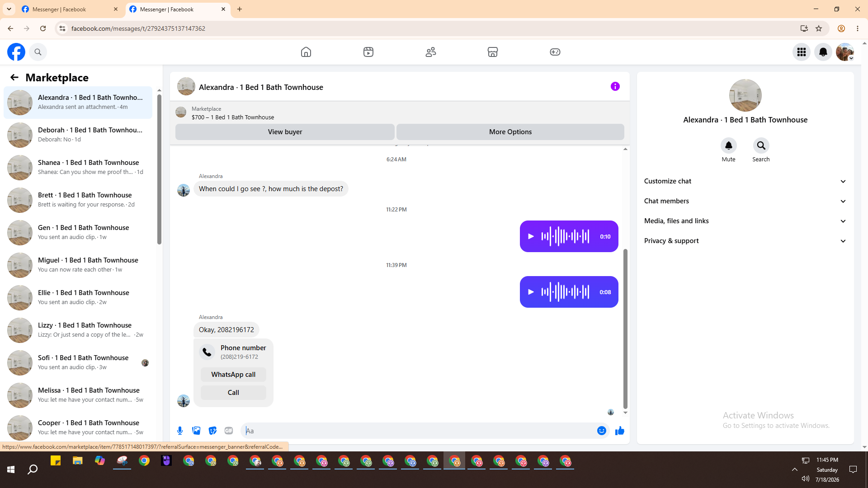This screenshot has width=868, height=488.
Task: Mute this conversation
Action: point(729,145)
